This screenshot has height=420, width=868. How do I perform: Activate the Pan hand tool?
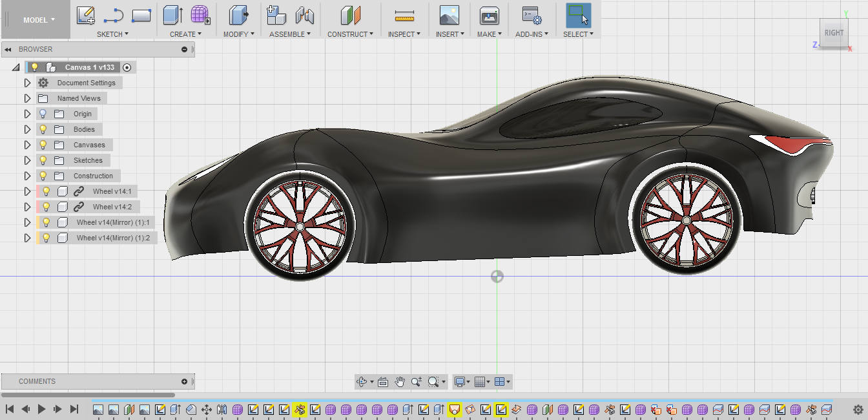[x=400, y=382]
